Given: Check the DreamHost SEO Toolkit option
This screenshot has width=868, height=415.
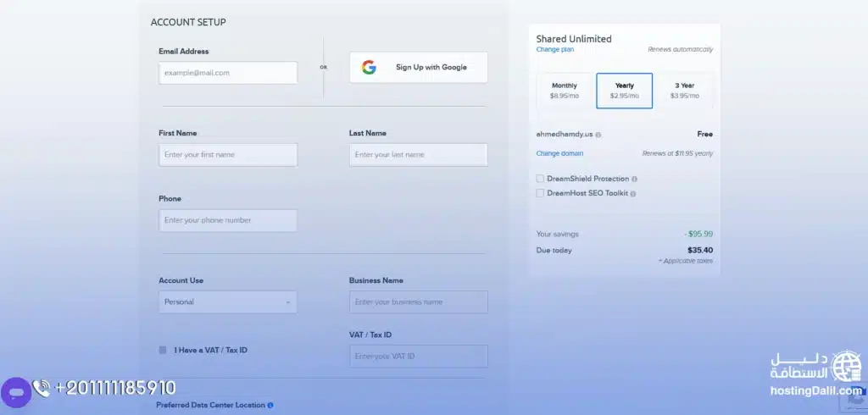Looking at the screenshot, I should pyautogui.click(x=540, y=193).
